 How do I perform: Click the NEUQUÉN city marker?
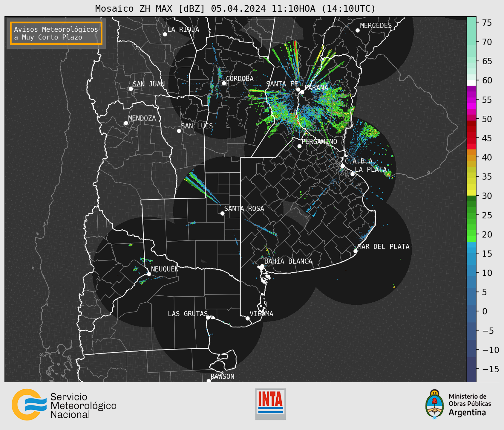149,274
